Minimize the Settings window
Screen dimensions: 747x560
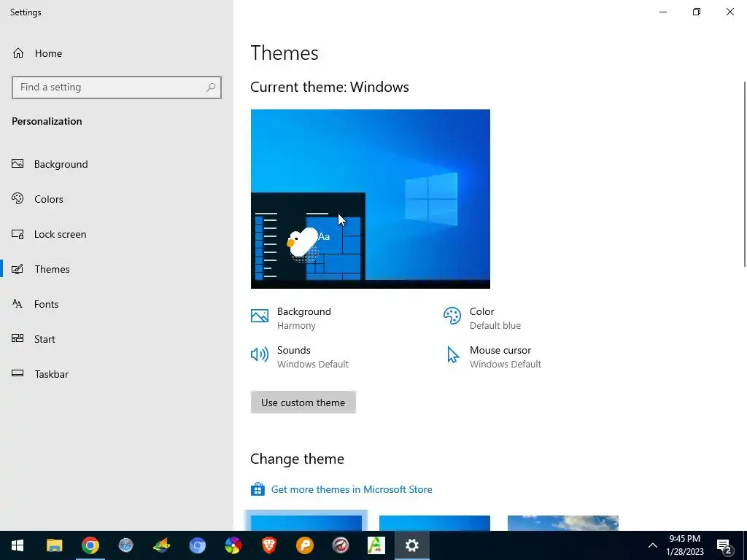click(x=663, y=12)
